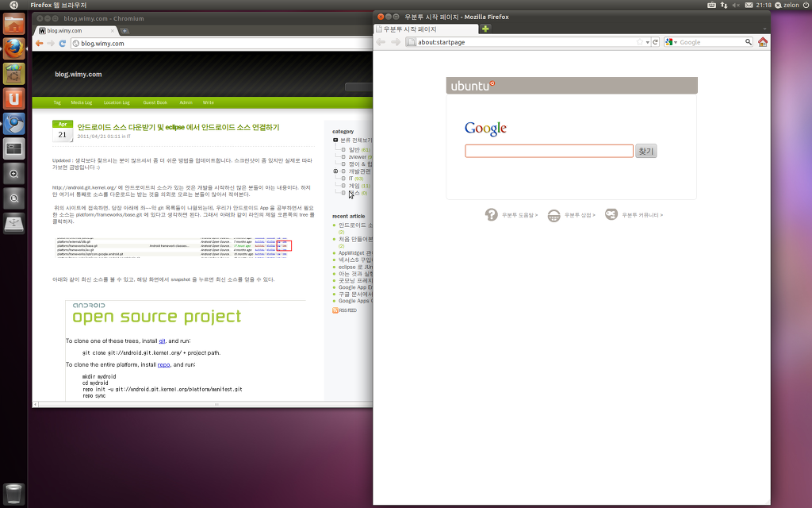Open Ubuntu Software Center in the launcher
The height and width of the screenshot is (508, 812).
[14, 74]
